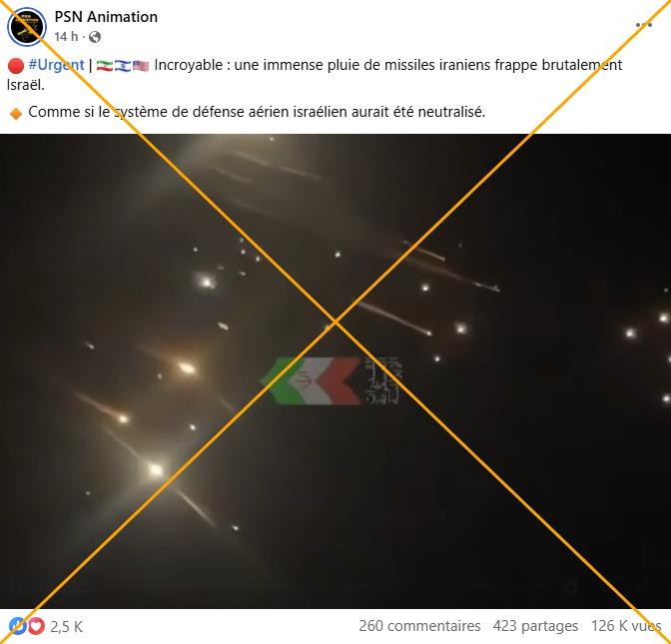671x644 pixels.
Task: Click the caption text about Israeli air defense
Action: (x=257, y=112)
